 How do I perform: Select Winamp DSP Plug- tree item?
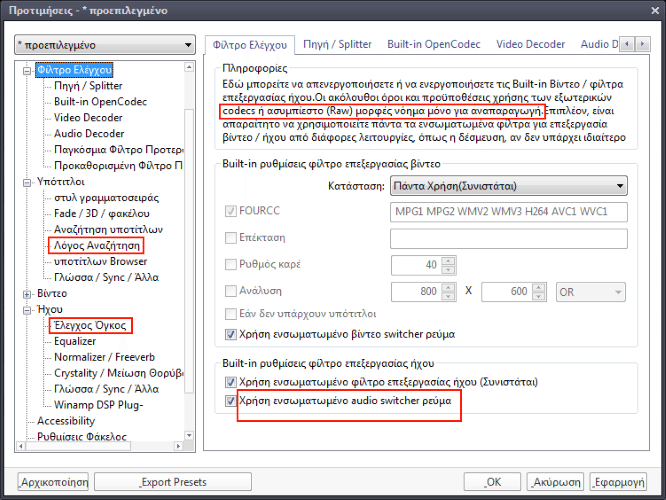tap(99, 405)
